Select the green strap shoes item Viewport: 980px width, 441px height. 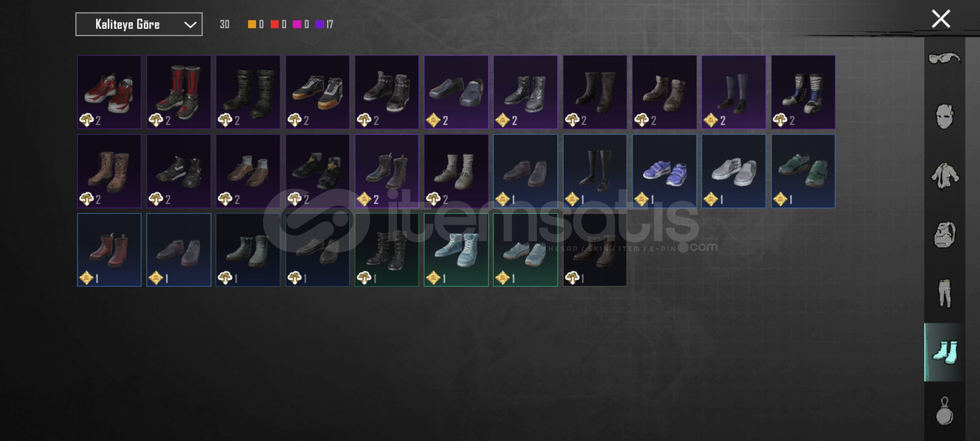(803, 171)
